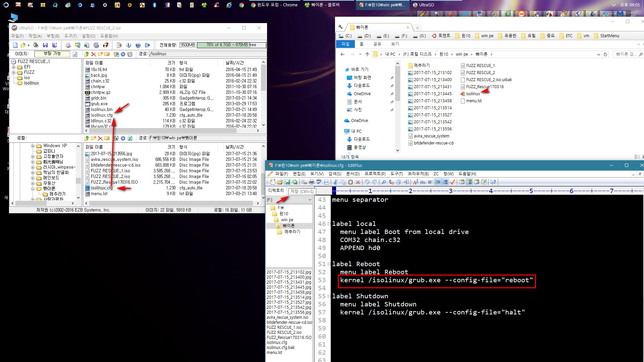The image size is (644, 362).
Task: Click the Spell check icon in EditPlus toolbar
Action: coord(319,182)
